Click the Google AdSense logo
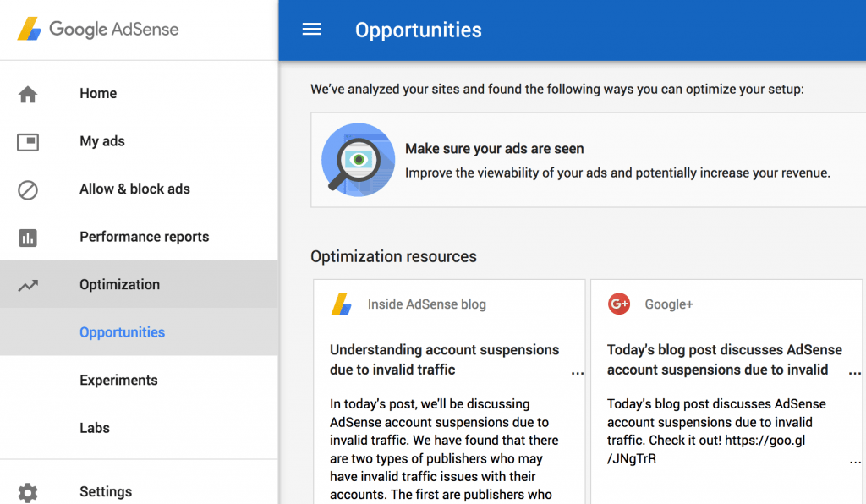This screenshot has height=504, width=866. click(x=98, y=29)
